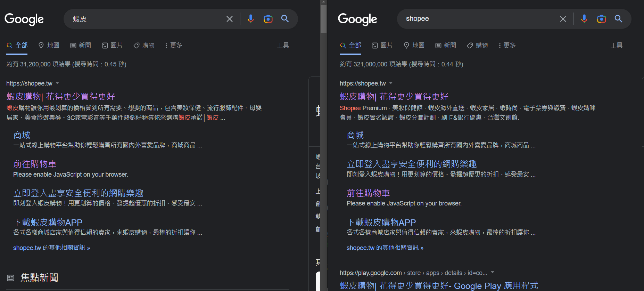Click shopee.tw 的其他相關資訊 in left window
Image resolution: width=644 pixels, height=291 pixels.
click(51, 248)
